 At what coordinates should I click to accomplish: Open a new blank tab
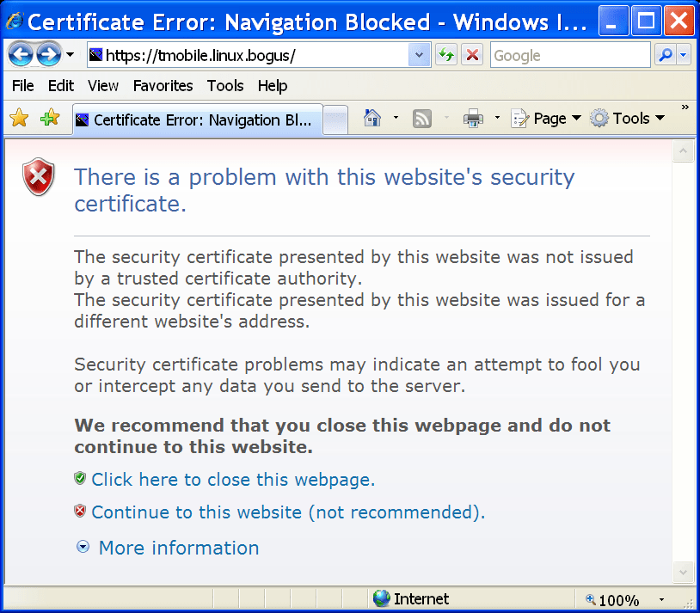(335, 120)
